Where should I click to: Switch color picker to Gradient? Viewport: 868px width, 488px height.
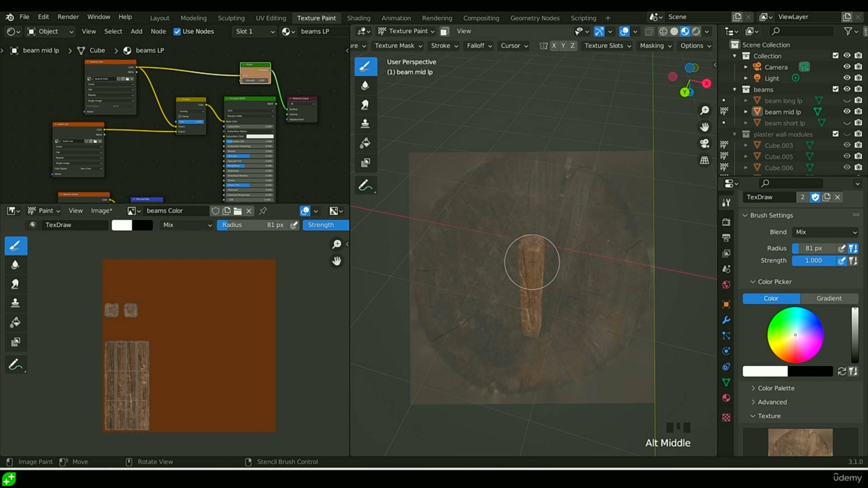(829, 298)
